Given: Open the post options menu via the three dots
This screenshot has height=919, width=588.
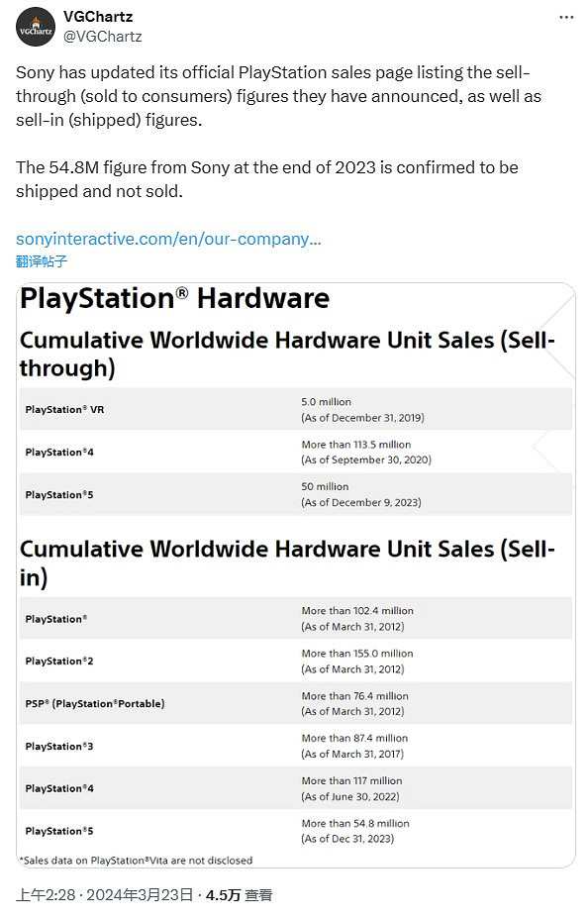Looking at the screenshot, I should (x=566, y=17).
